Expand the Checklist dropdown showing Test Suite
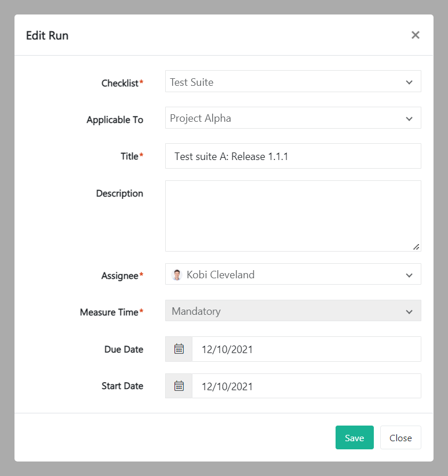The height and width of the screenshot is (476, 448). point(293,82)
